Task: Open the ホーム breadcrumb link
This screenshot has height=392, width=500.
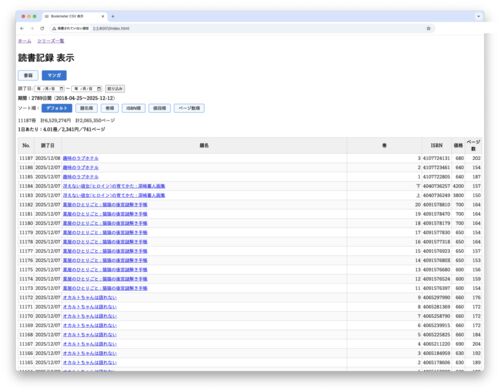Action: (25, 41)
